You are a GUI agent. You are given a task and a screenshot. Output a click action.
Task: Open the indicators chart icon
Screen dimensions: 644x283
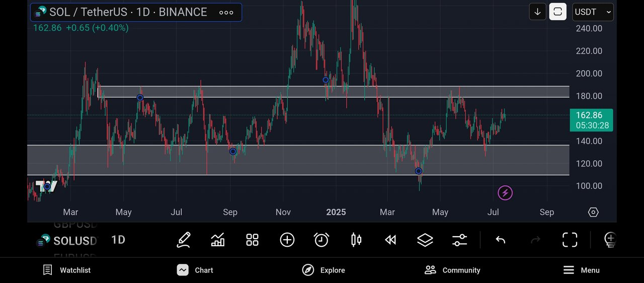click(x=218, y=240)
